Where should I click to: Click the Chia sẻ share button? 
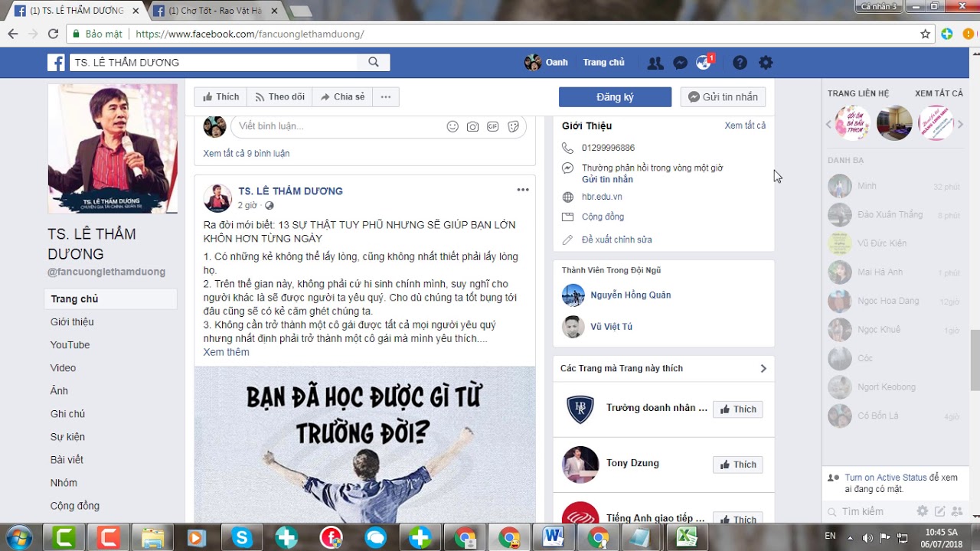(x=342, y=97)
